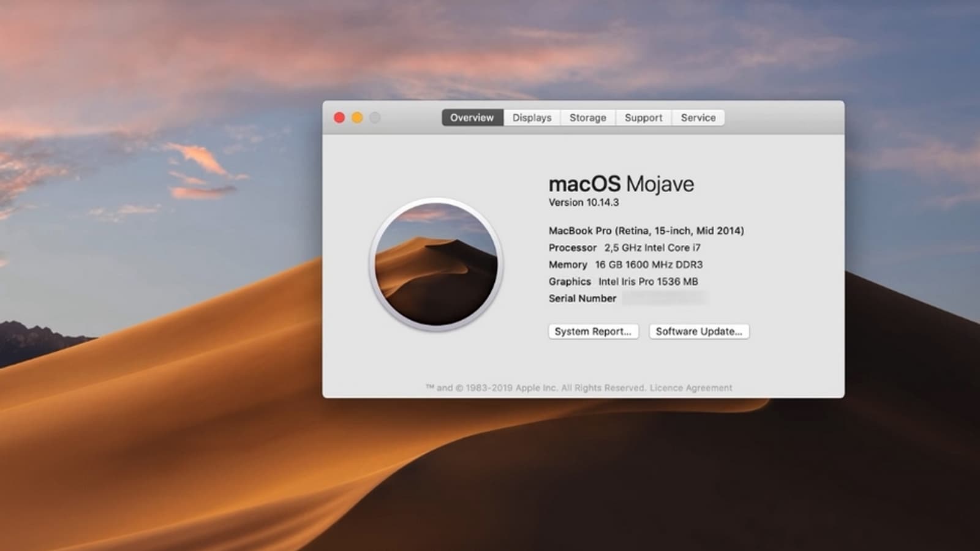Select the Version 10.14.3 text

[x=584, y=203]
